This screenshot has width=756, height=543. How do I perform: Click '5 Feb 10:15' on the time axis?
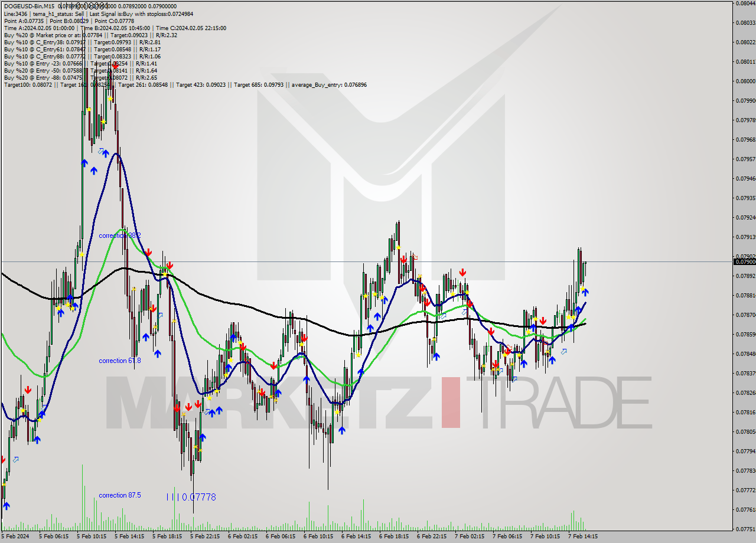pos(92,537)
